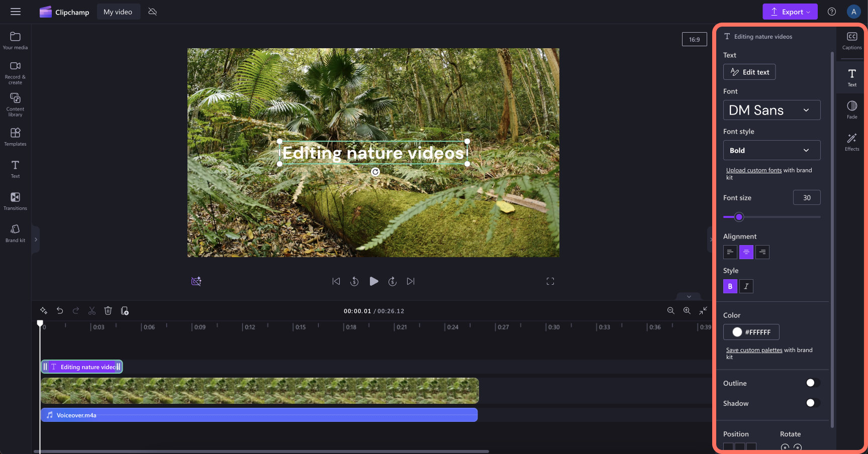Open Effects tab in property panel
This screenshot has height=454, width=868.
coord(852,142)
